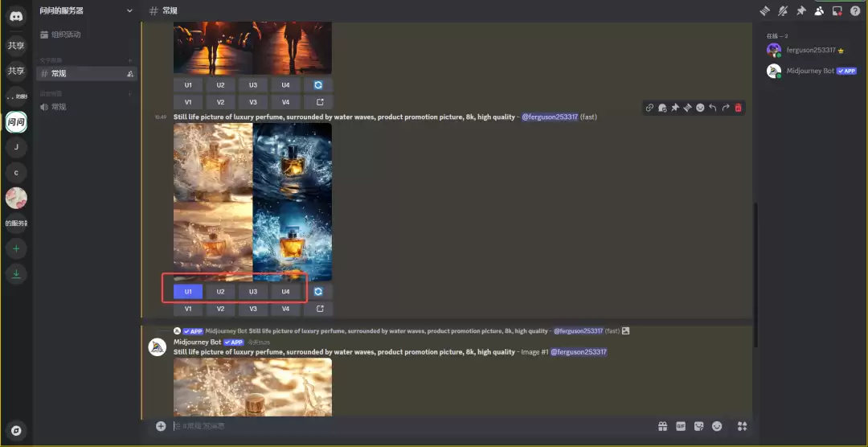Collapse the text channels category
Image resolution: width=868 pixels, height=447 pixels.
(x=51, y=60)
